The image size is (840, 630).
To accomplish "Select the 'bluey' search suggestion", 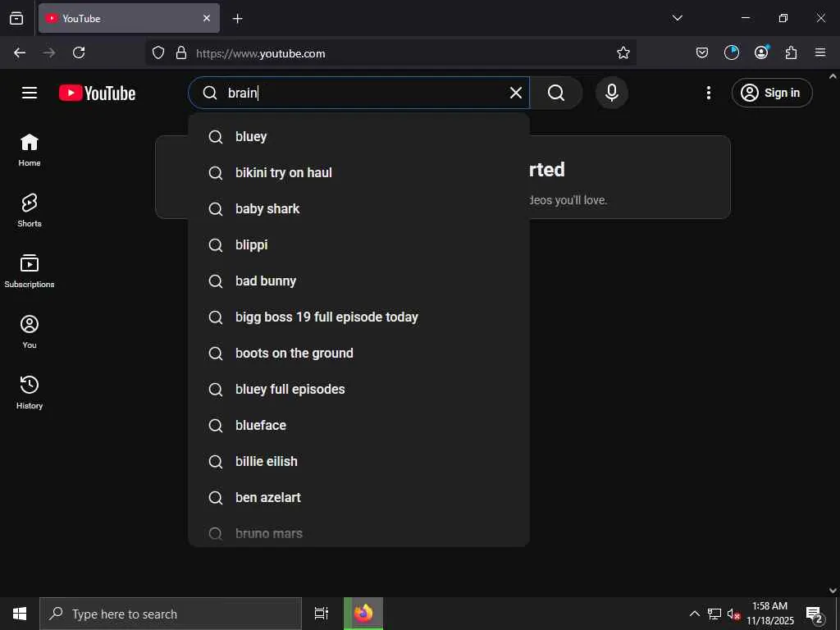I will (359, 137).
